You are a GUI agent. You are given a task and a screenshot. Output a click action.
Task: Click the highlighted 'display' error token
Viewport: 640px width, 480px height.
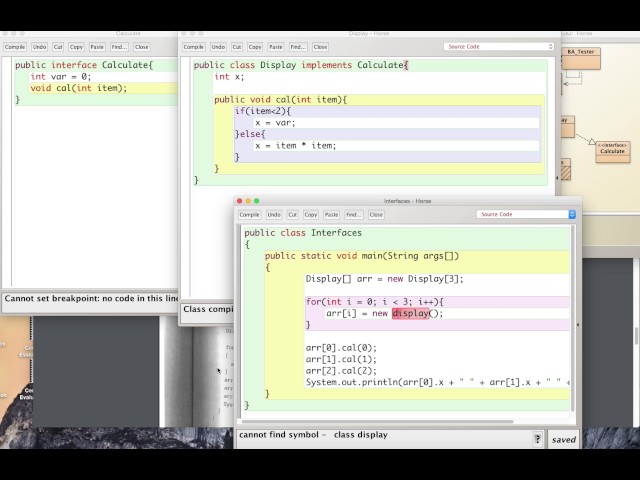click(x=410, y=313)
